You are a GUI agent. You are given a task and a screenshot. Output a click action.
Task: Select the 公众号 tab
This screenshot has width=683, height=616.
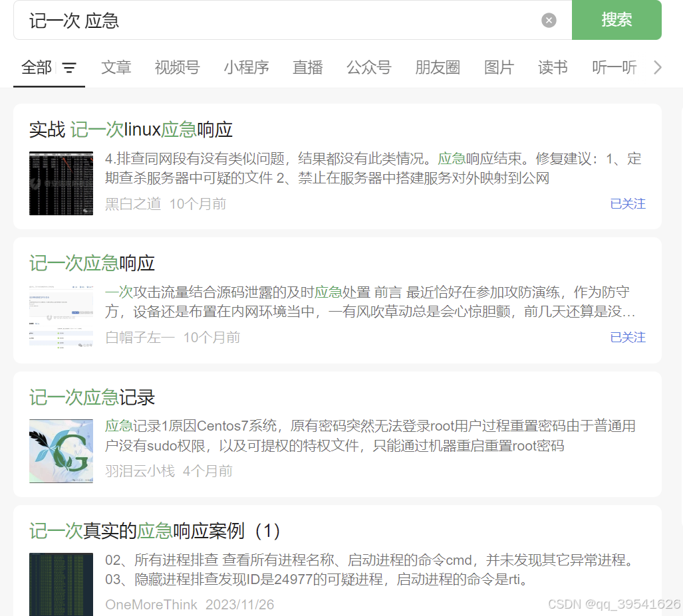368,67
